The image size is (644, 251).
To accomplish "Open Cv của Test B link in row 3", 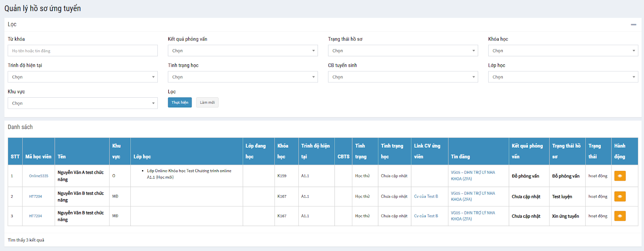I will [x=426, y=216].
